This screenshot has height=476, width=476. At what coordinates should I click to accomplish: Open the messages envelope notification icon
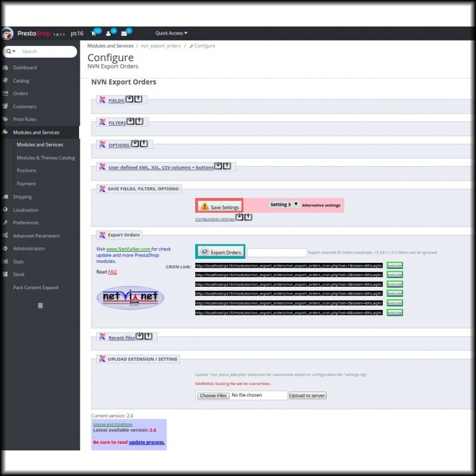124,33
